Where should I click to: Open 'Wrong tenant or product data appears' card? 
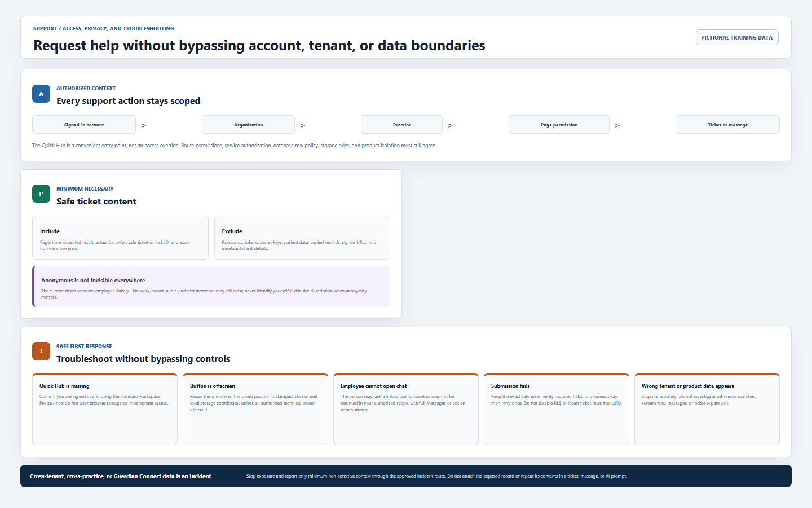pyautogui.click(x=707, y=409)
